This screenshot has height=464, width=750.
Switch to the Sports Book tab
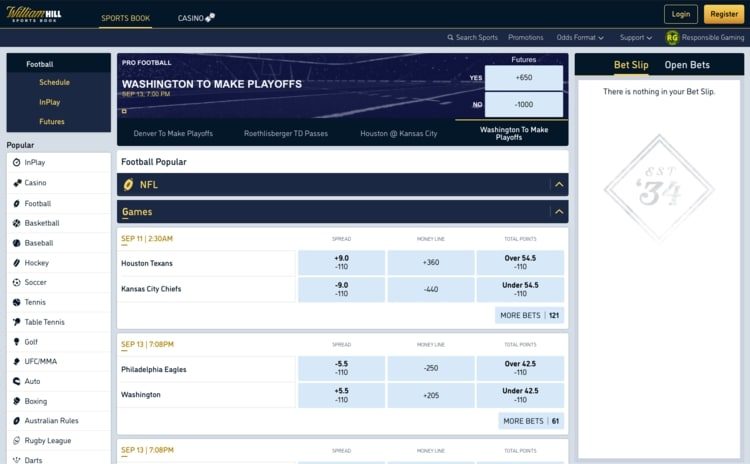tap(125, 18)
